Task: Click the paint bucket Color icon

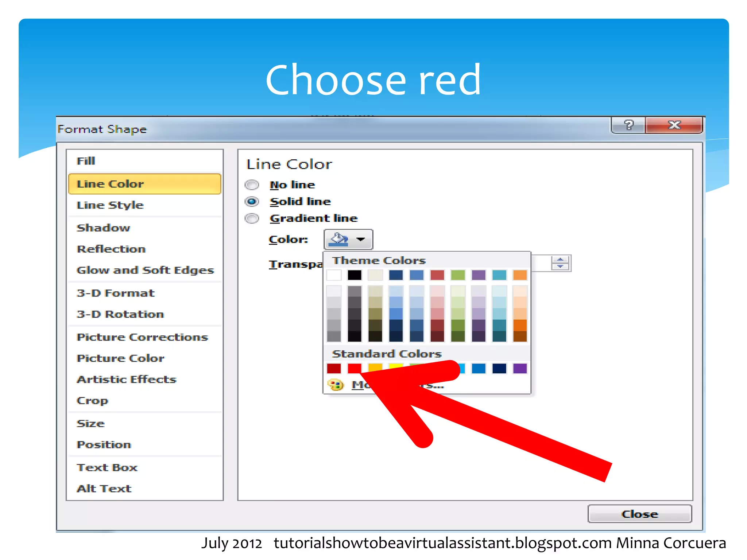Action: (339, 240)
